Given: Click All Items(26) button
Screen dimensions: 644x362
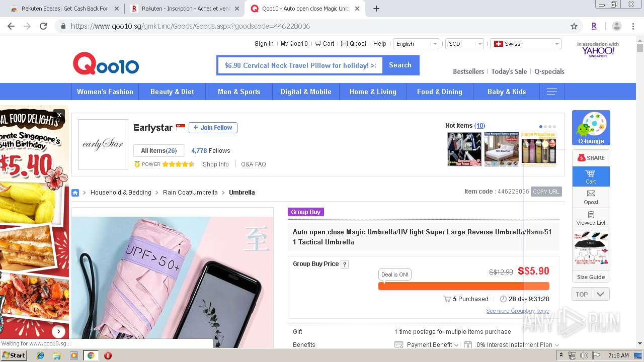Looking at the screenshot, I should pyautogui.click(x=159, y=151).
